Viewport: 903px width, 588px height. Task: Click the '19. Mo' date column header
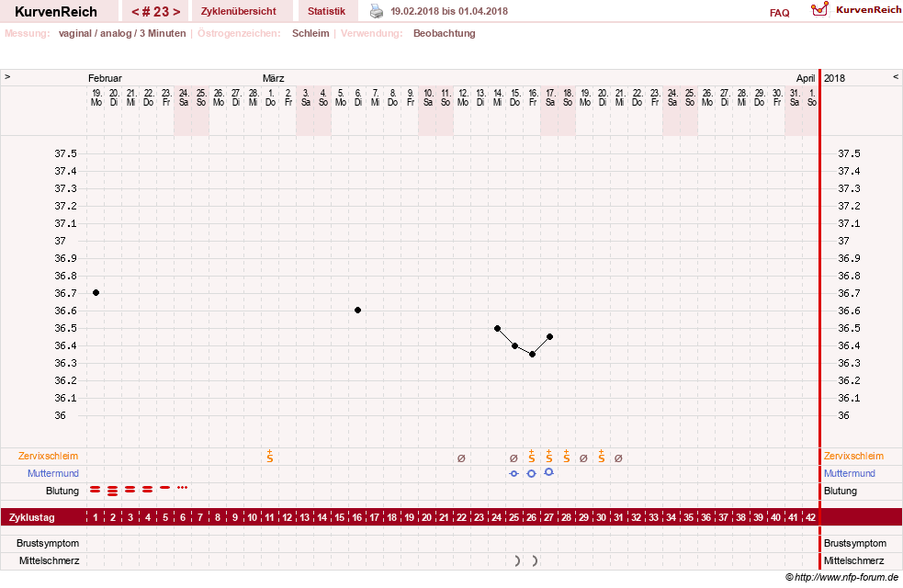click(x=96, y=97)
